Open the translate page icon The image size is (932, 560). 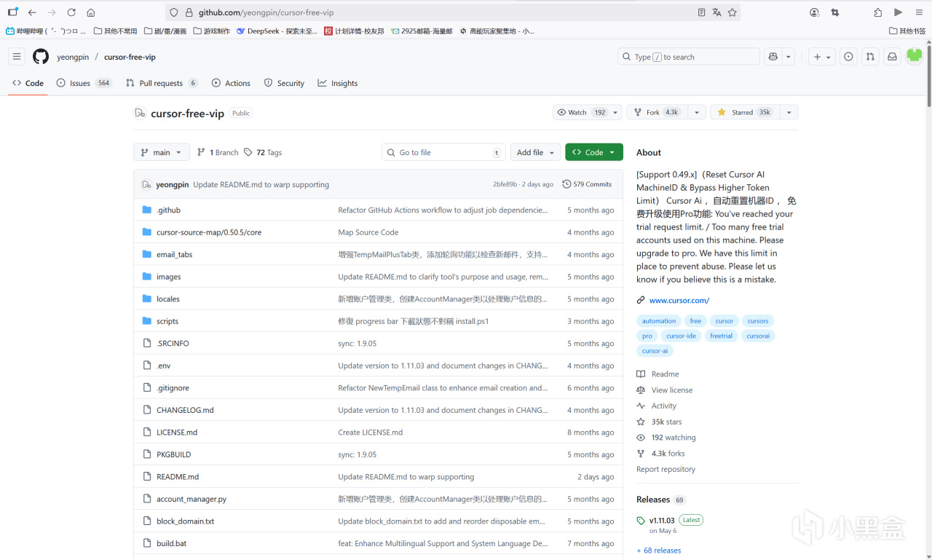pyautogui.click(x=717, y=12)
